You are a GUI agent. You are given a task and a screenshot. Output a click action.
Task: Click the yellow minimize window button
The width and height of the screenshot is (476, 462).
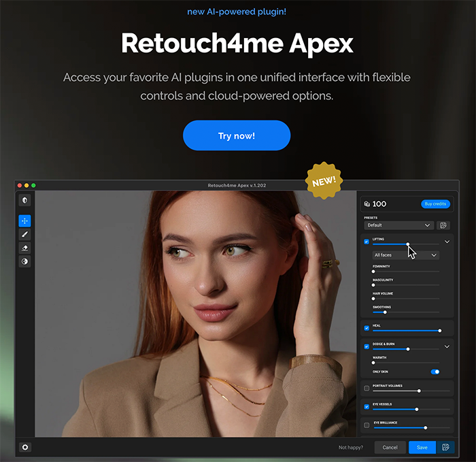click(27, 185)
